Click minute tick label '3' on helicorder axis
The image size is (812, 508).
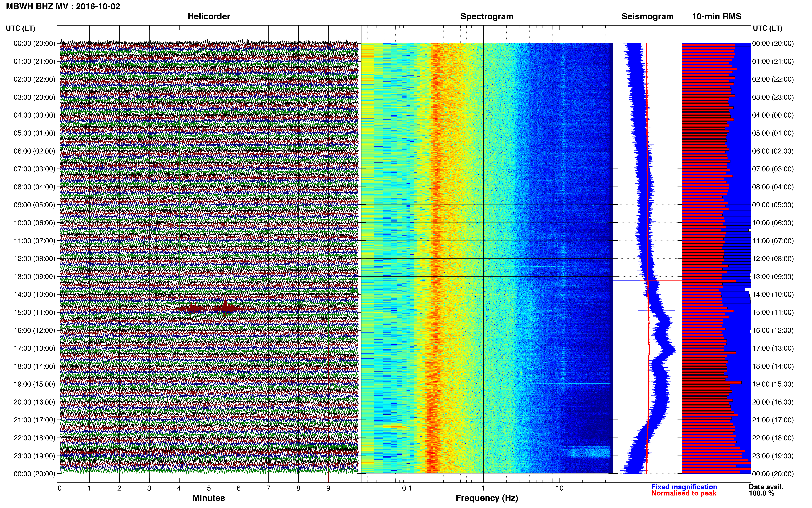coord(149,488)
